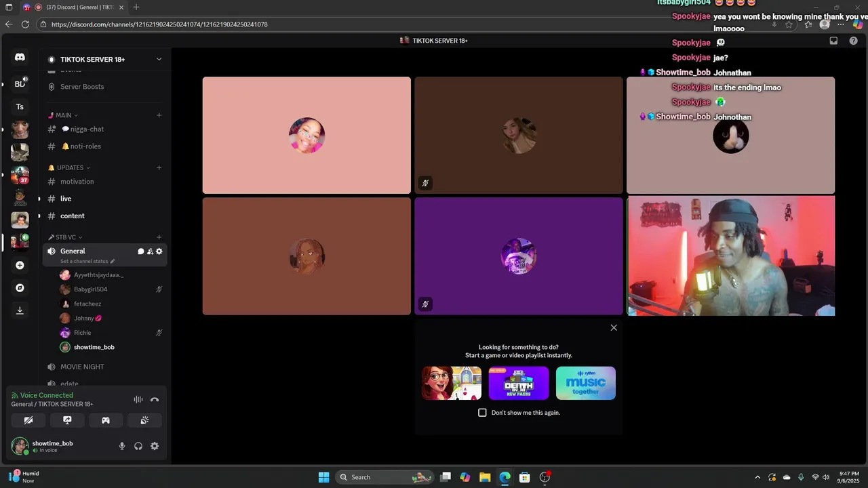Image resolution: width=868 pixels, height=488 pixels.
Task: Open chat for General voice channel
Action: click(141, 251)
